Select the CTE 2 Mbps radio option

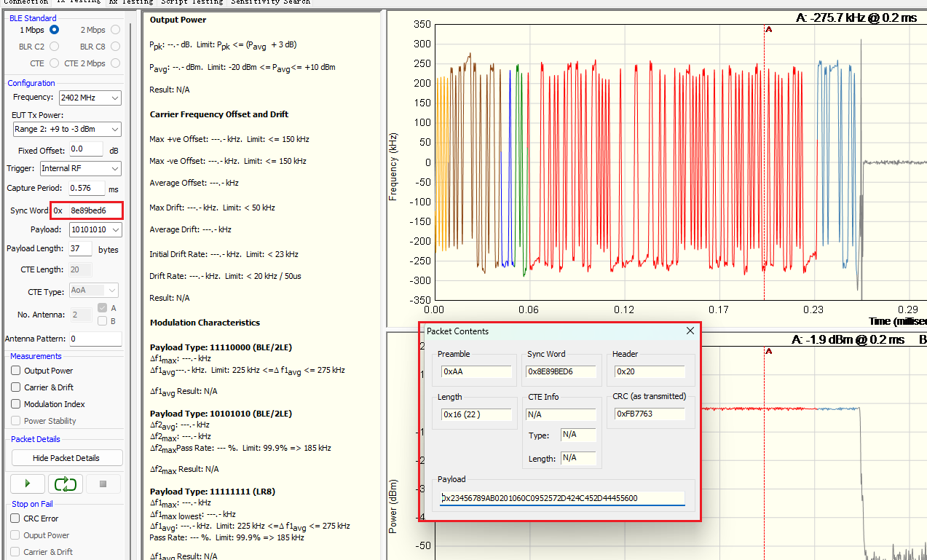coord(116,63)
